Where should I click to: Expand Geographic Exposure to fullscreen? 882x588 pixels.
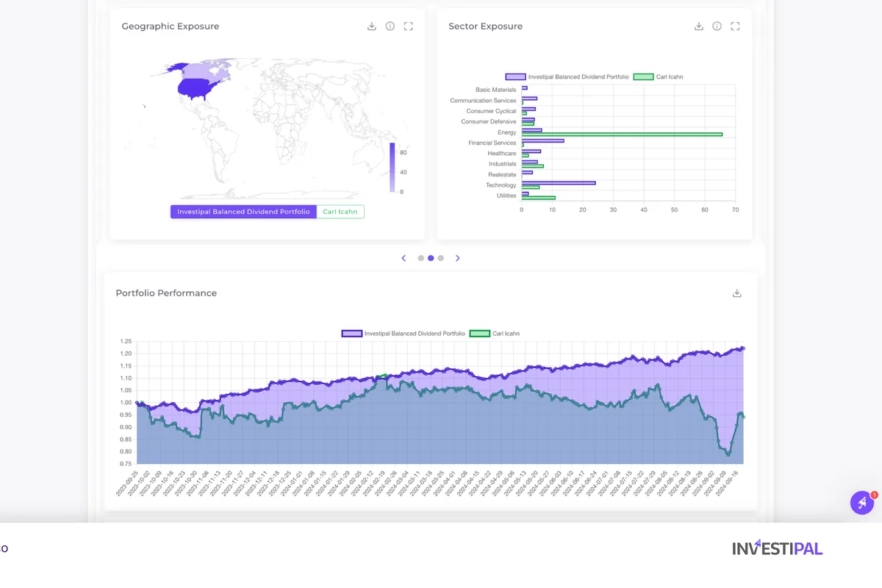(x=409, y=26)
